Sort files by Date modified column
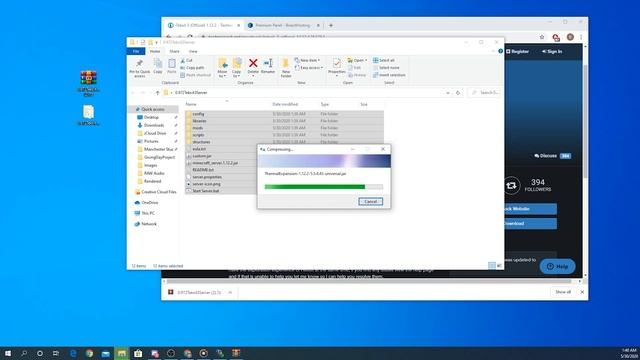 (285, 104)
